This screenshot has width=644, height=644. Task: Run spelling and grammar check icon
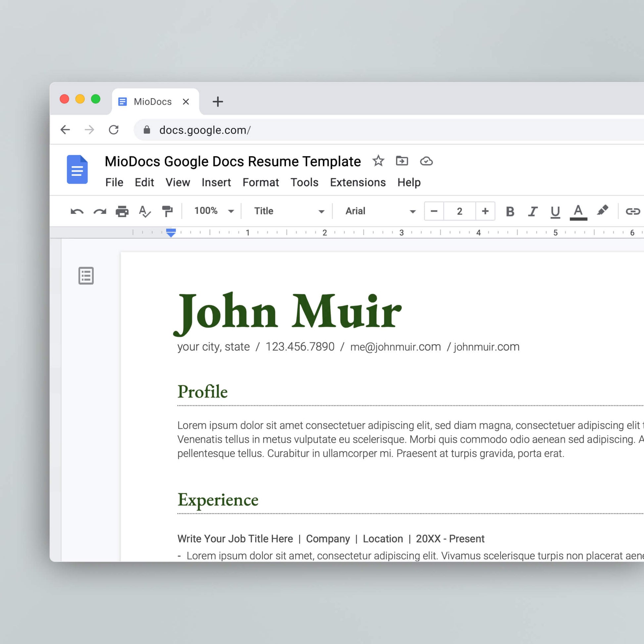(x=145, y=211)
